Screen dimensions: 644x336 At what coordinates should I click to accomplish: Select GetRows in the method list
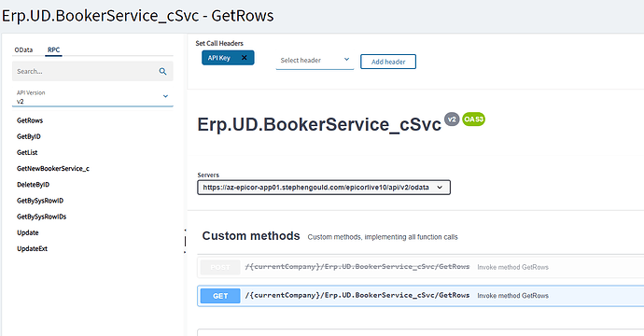click(x=30, y=120)
